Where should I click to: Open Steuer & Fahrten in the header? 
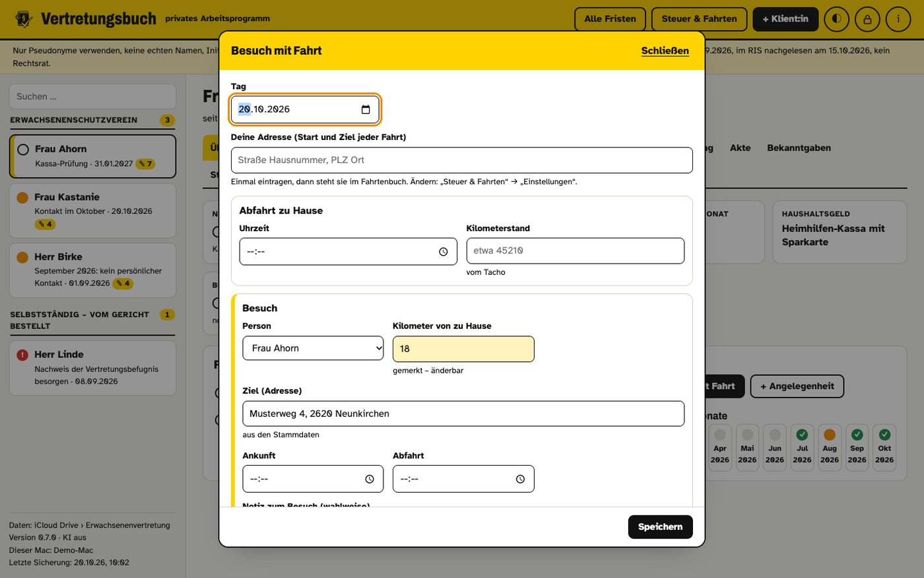[x=699, y=19]
